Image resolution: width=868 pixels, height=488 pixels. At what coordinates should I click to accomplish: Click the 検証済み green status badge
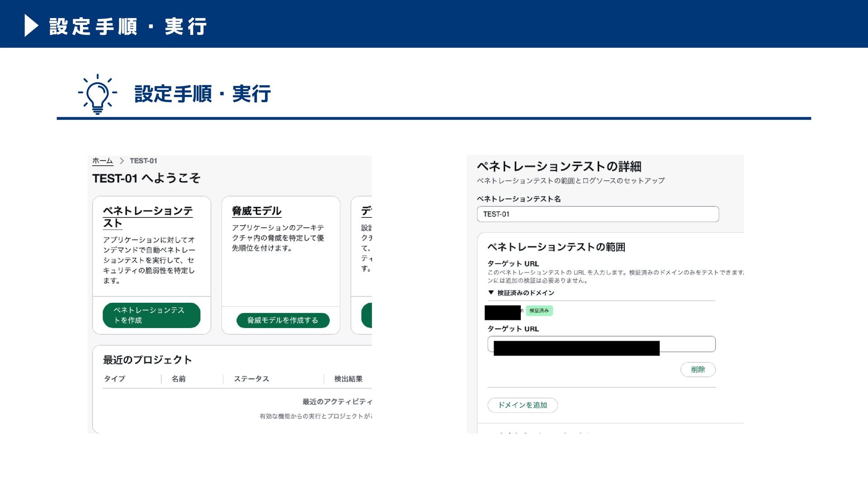coord(539,310)
